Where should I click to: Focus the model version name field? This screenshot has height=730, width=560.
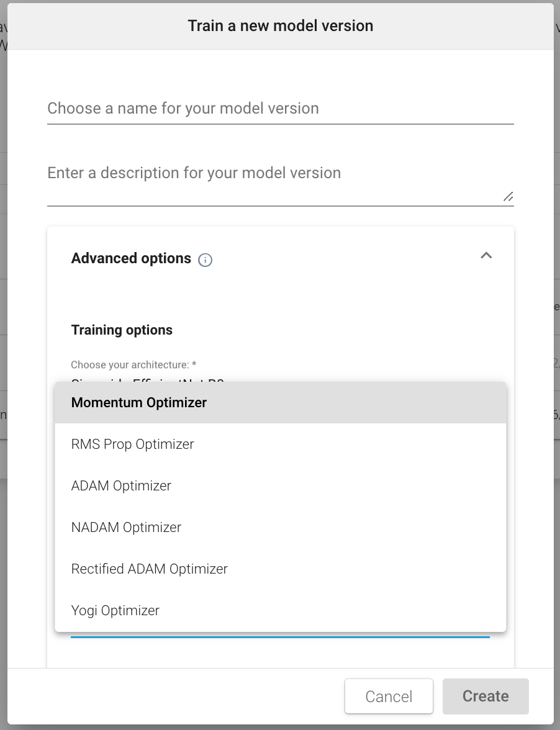click(280, 109)
